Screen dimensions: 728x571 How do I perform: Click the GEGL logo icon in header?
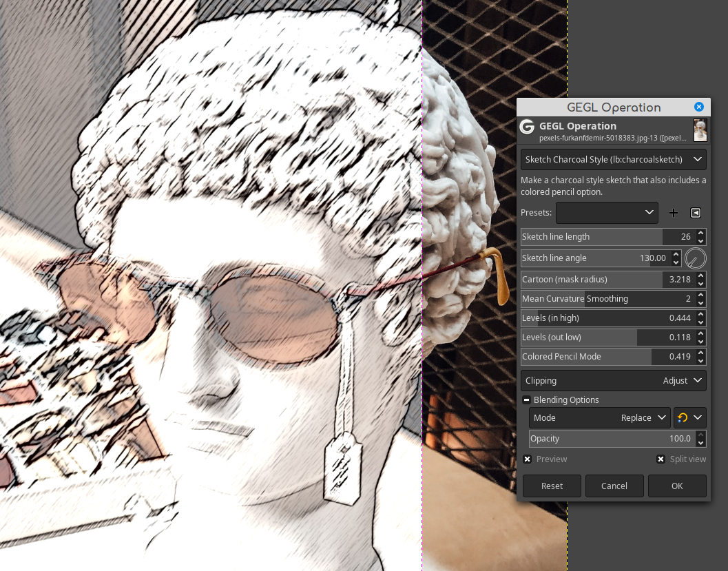[x=527, y=127]
